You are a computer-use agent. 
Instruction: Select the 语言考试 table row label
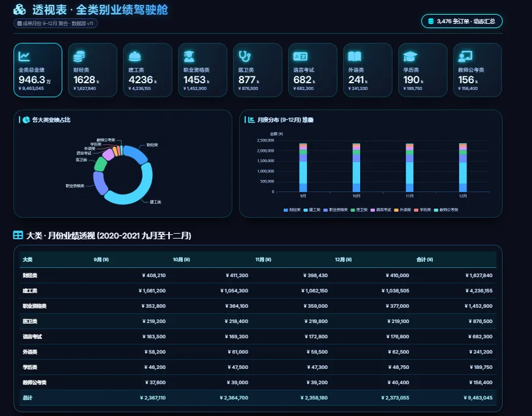click(x=32, y=336)
